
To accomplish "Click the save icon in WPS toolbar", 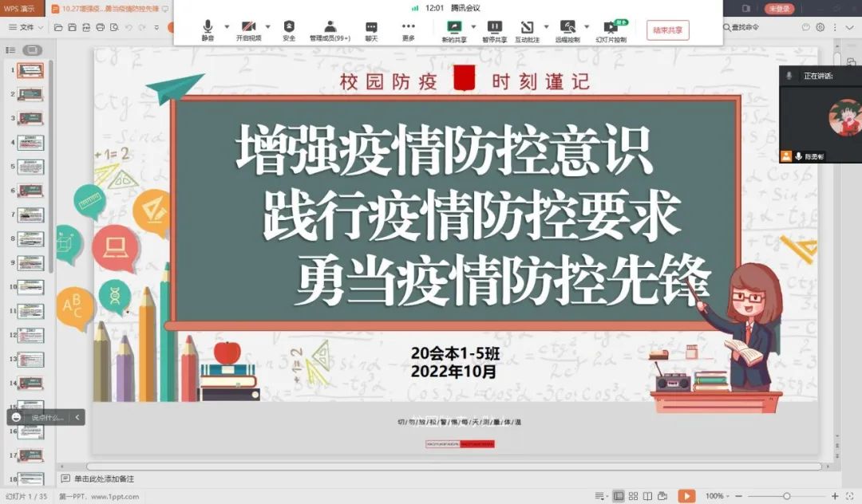I will [x=73, y=27].
